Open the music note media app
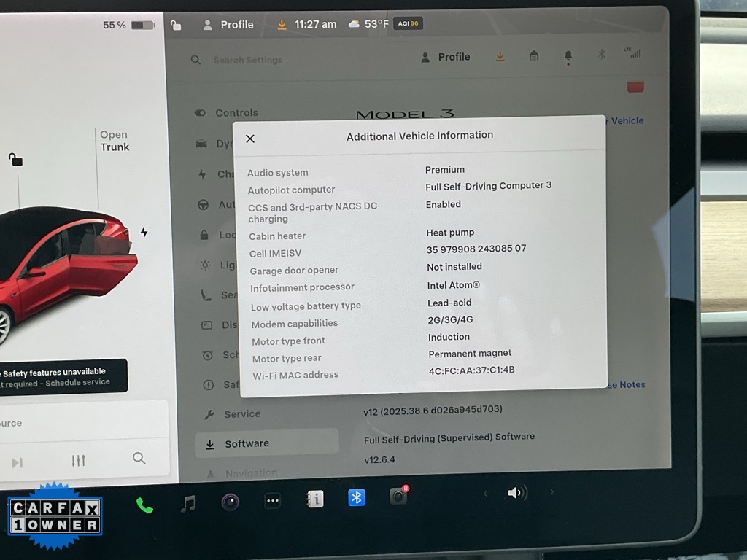 [188, 503]
